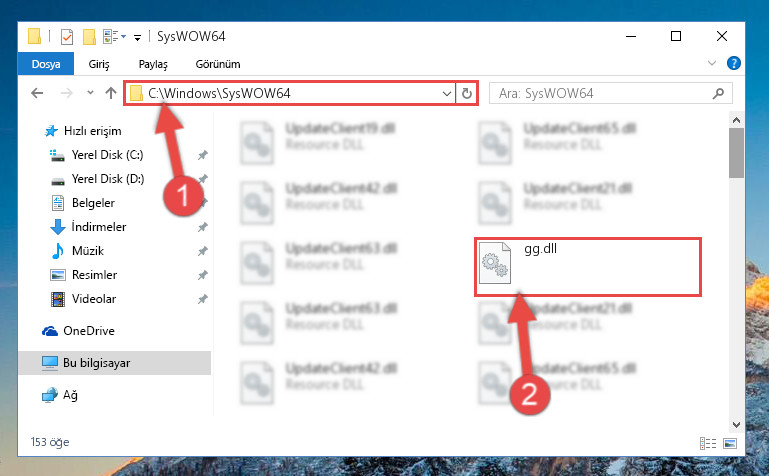769x476 pixels.
Task: Open recent locations dropdown arrow
Action: coord(90,93)
